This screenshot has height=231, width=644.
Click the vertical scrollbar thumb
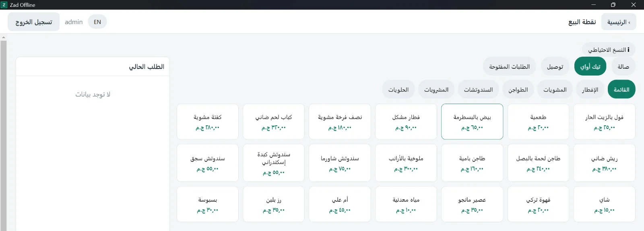point(3,136)
